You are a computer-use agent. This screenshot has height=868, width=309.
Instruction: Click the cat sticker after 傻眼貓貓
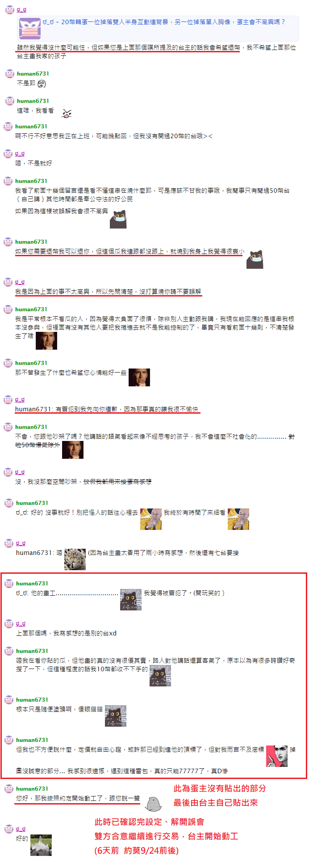pyautogui.click(x=116, y=716)
